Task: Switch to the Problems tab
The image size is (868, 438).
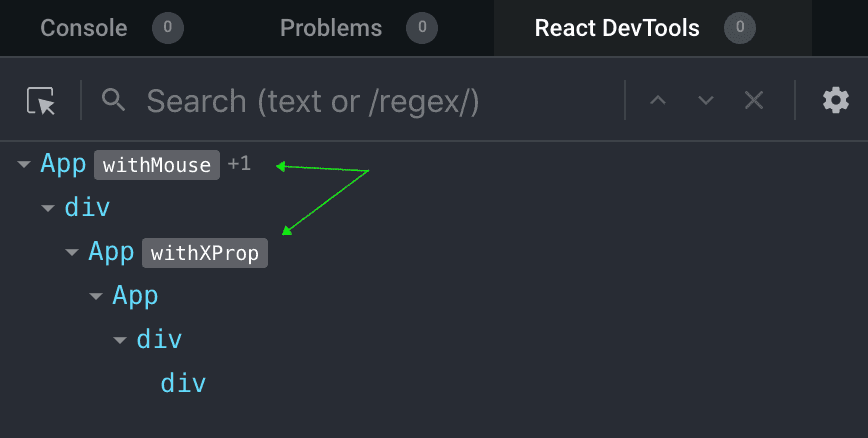Action: 331,28
